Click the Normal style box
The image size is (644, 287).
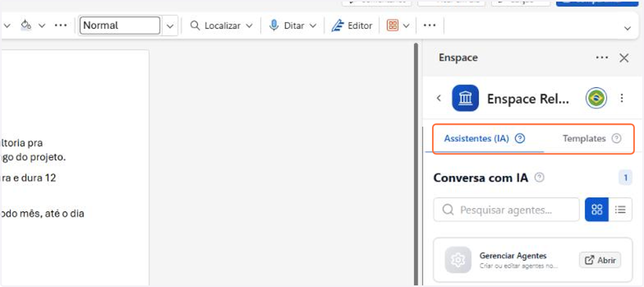120,25
